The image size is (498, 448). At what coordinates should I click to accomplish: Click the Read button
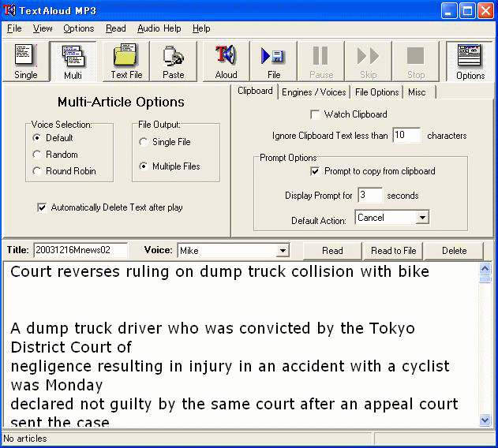click(x=332, y=251)
